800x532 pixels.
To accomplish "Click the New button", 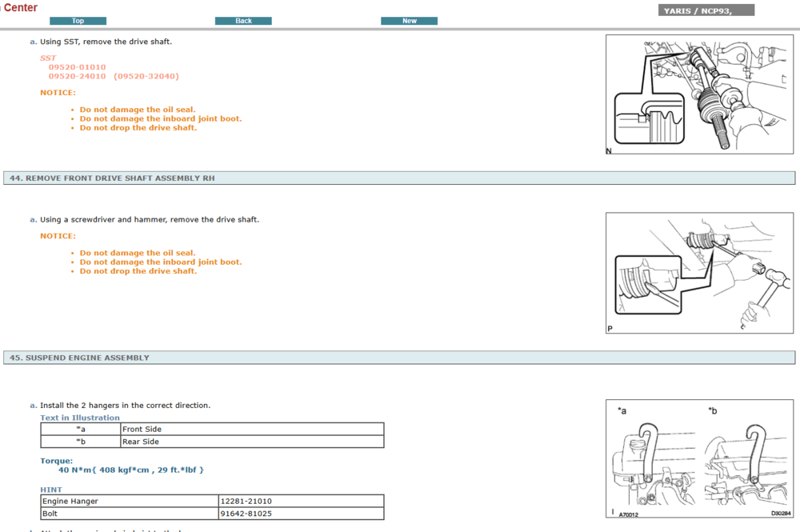I will point(409,21).
